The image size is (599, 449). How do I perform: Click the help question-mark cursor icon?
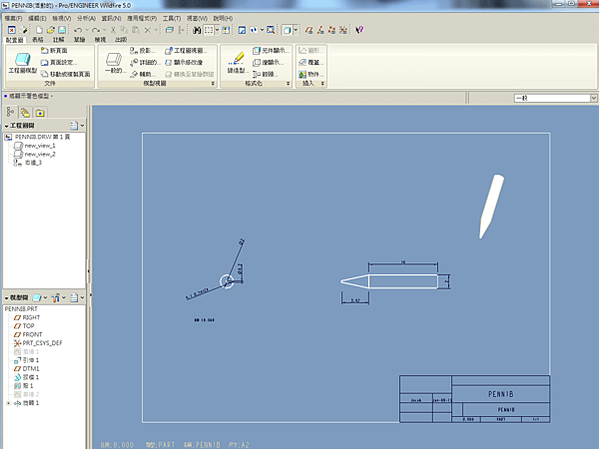(x=359, y=30)
